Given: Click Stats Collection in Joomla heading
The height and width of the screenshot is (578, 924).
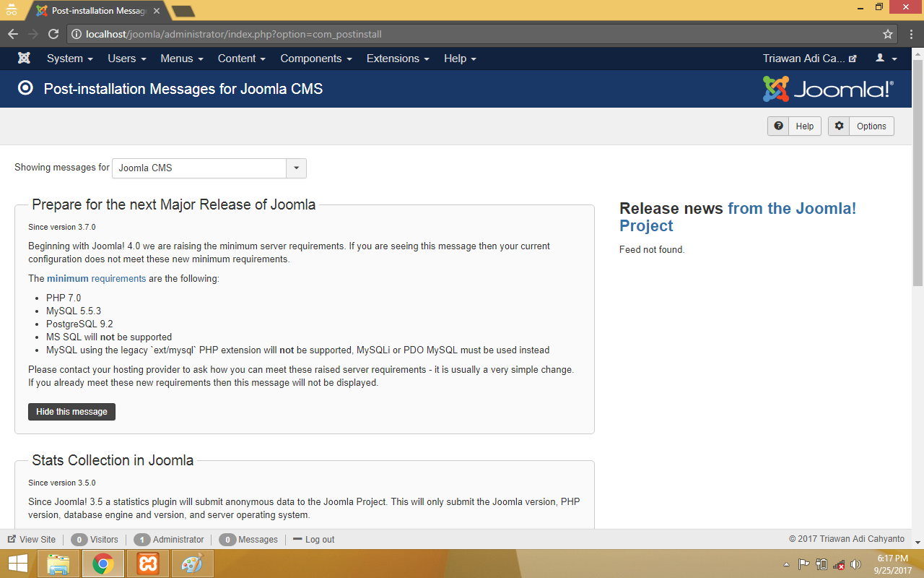Looking at the screenshot, I should (x=113, y=460).
